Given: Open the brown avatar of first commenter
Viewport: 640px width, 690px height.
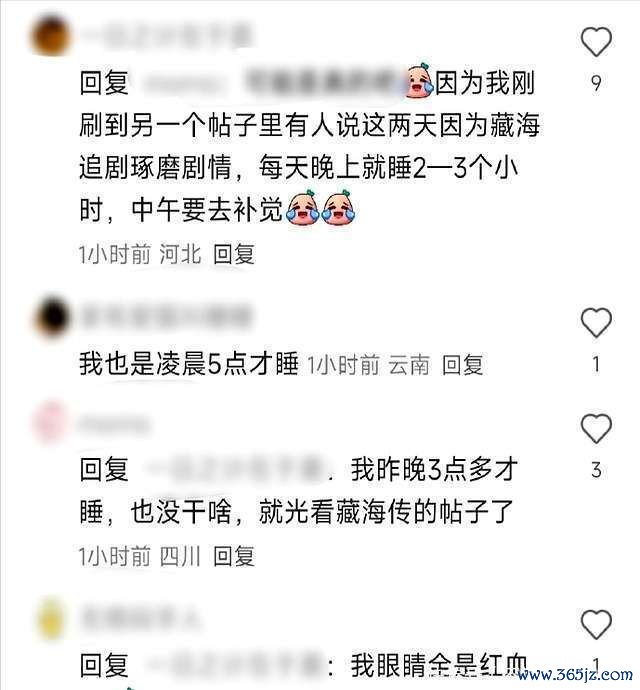Looking at the screenshot, I should [x=51, y=36].
